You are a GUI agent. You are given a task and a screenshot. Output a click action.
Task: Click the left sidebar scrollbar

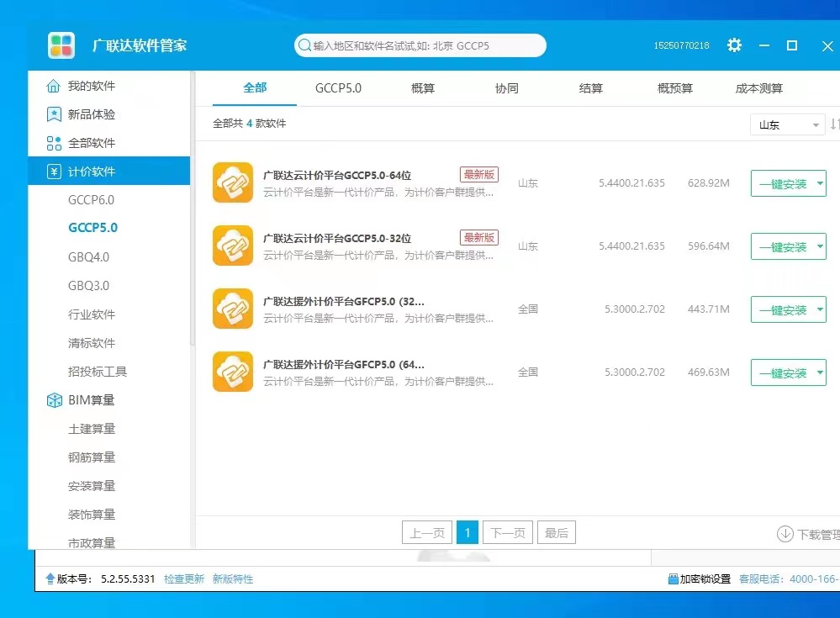click(193, 209)
